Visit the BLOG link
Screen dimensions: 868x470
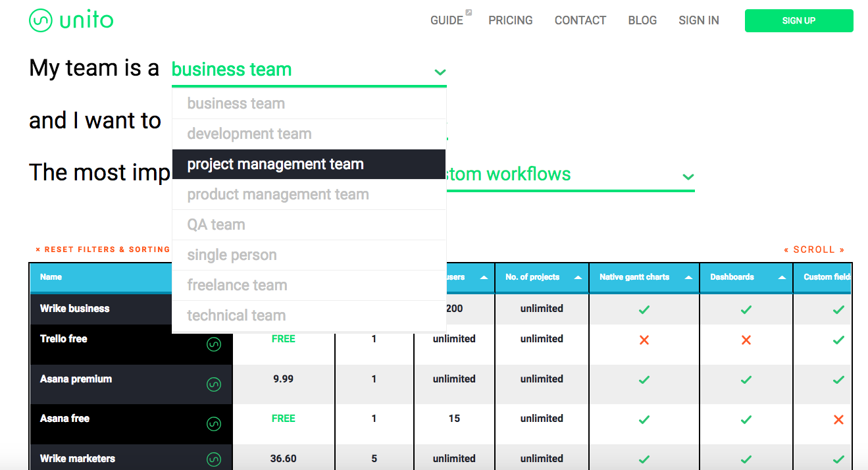point(642,20)
